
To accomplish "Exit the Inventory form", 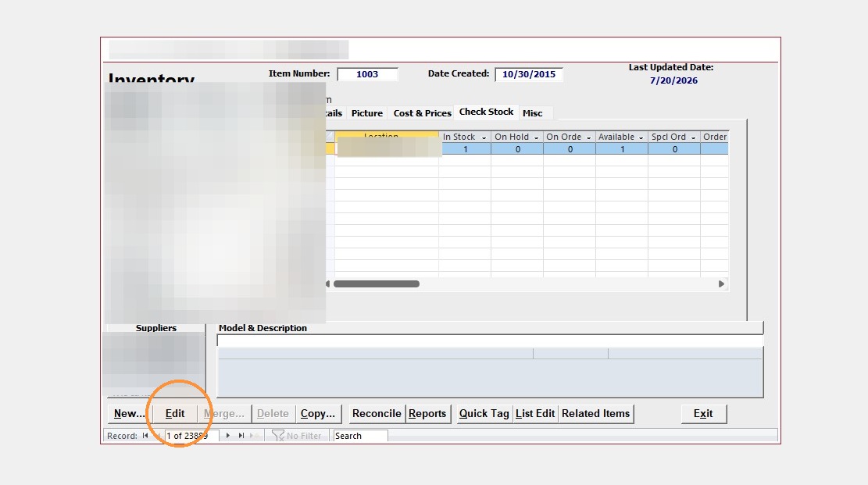I will click(703, 414).
